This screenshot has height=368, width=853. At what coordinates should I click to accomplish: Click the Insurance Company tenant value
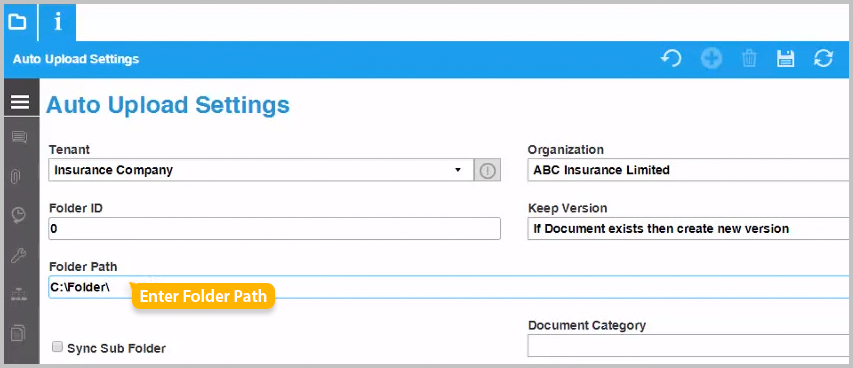click(x=114, y=170)
